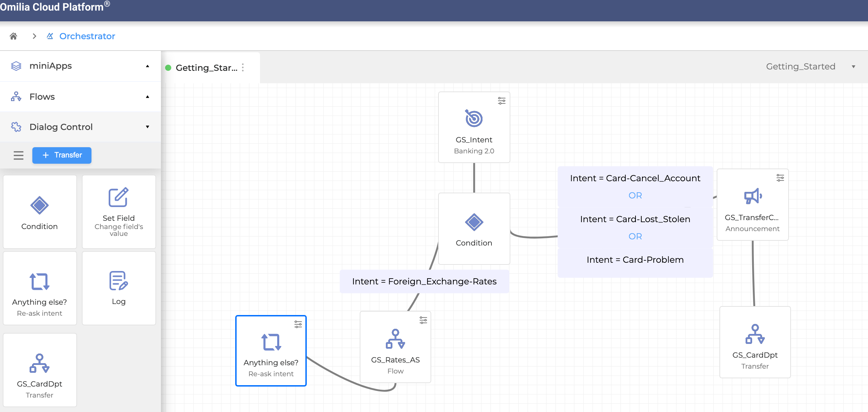This screenshot has width=868, height=412.
Task: Select the Set Field palette card
Action: (119, 212)
